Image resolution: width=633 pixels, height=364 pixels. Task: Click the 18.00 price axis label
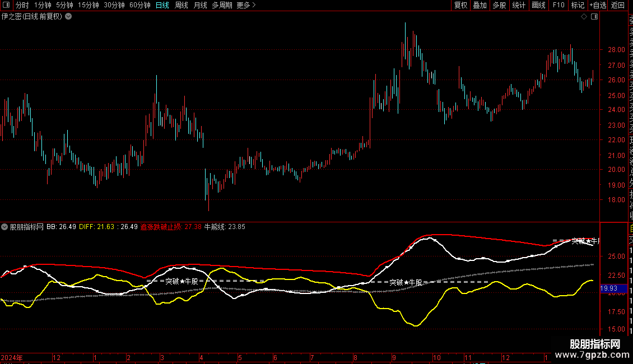click(x=616, y=200)
